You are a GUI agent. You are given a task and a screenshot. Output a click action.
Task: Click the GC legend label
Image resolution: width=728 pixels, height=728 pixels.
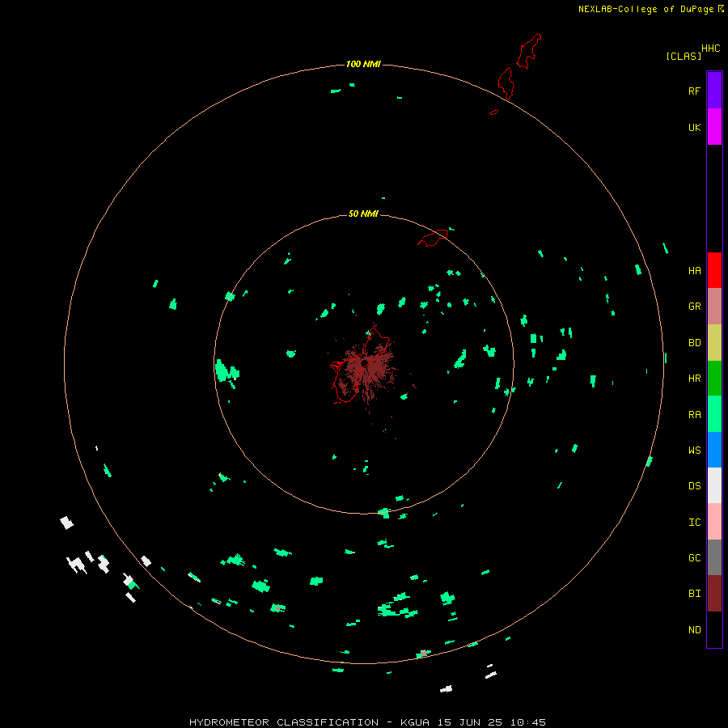pyautogui.click(x=694, y=558)
